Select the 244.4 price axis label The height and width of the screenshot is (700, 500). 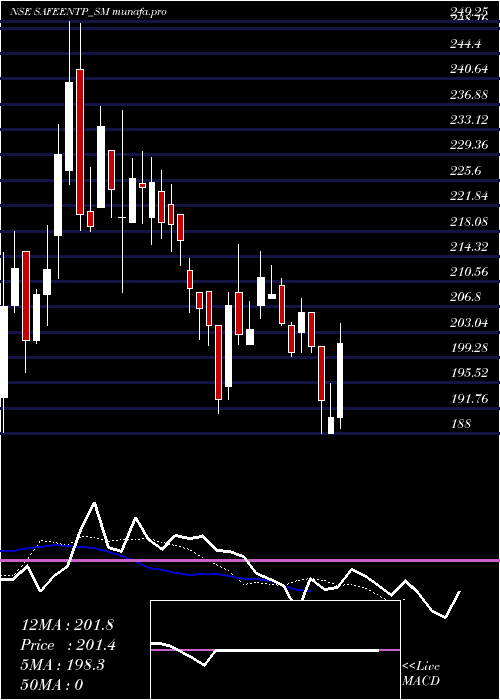466,44
